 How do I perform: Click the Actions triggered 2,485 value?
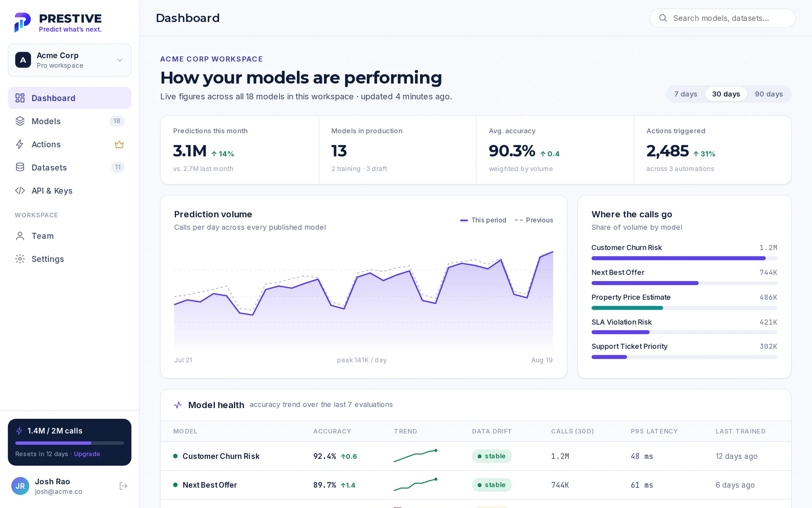(667, 151)
